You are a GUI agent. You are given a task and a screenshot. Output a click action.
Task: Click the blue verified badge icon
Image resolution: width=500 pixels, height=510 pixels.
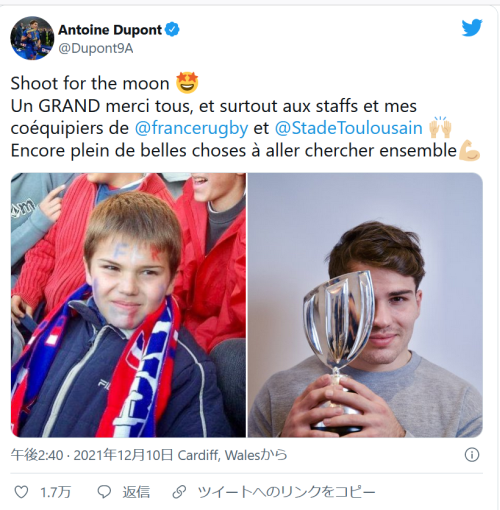(x=172, y=30)
